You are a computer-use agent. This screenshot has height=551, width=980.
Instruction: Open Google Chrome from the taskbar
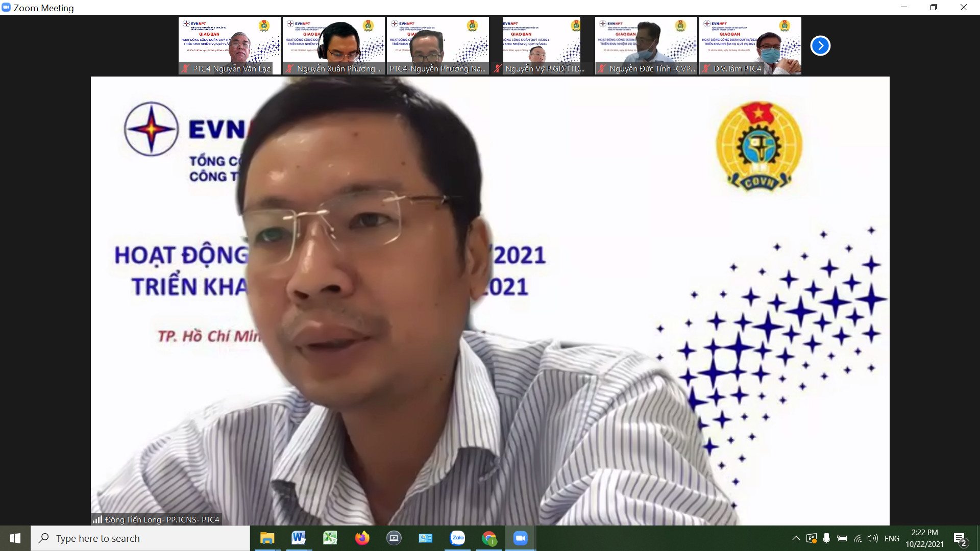click(x=489, y=538)
